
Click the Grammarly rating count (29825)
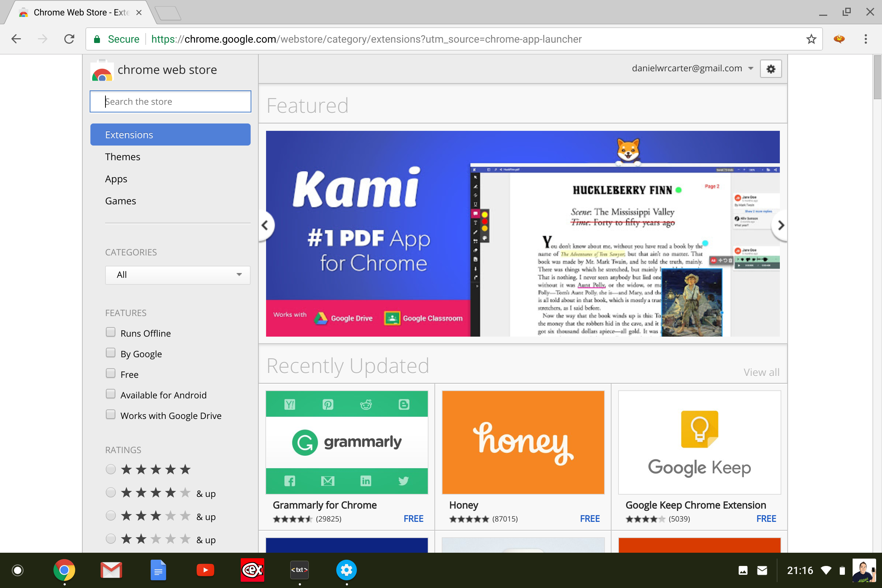pos(329,519)
